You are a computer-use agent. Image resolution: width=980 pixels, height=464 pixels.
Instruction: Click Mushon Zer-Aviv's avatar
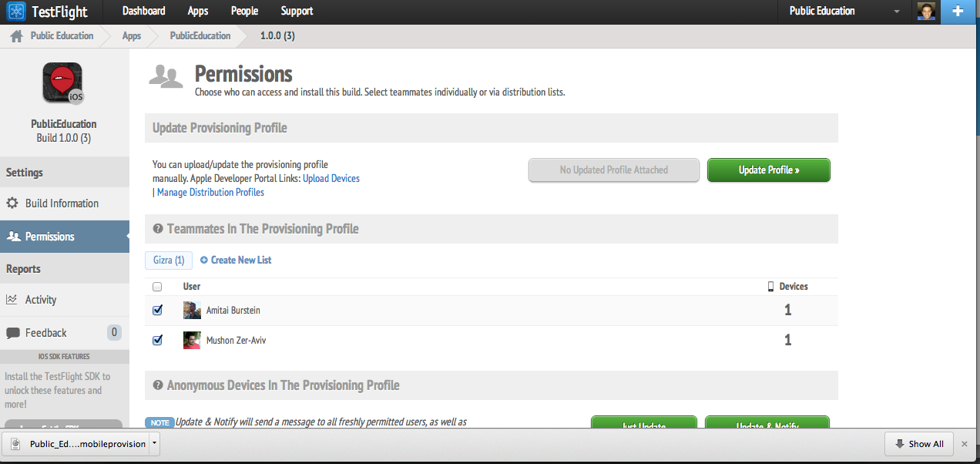[192, 340]
